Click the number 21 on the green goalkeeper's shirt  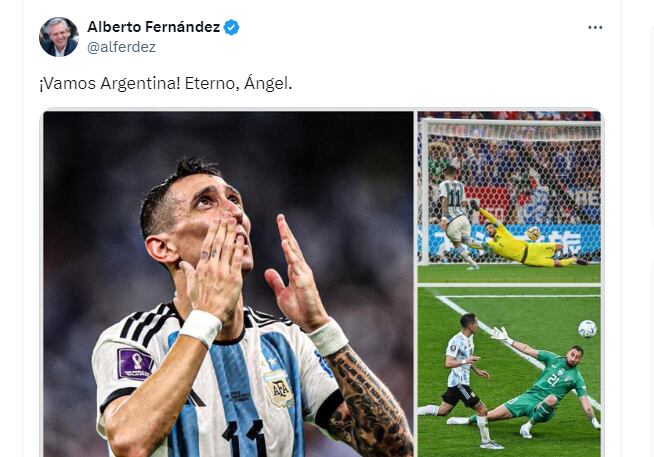(553, 380)
